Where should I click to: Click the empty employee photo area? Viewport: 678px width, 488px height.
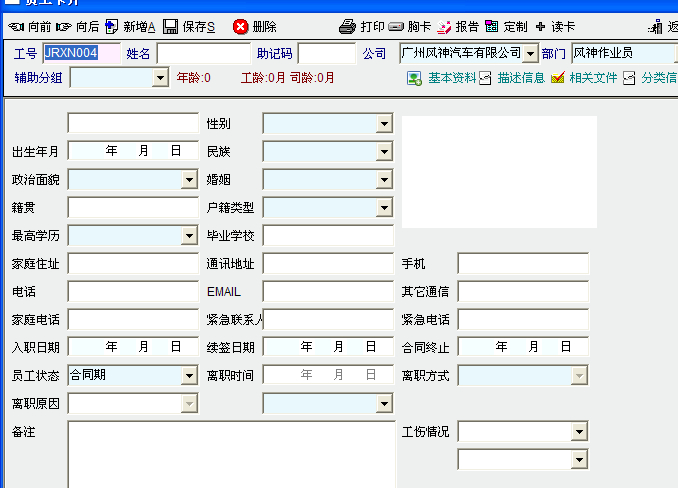coord(499,172)
